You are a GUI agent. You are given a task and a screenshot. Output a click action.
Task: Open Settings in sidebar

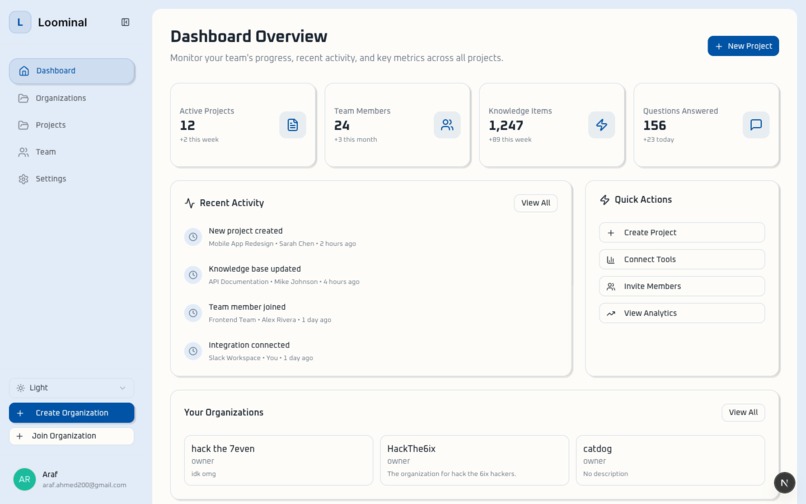tap(72, 179)
